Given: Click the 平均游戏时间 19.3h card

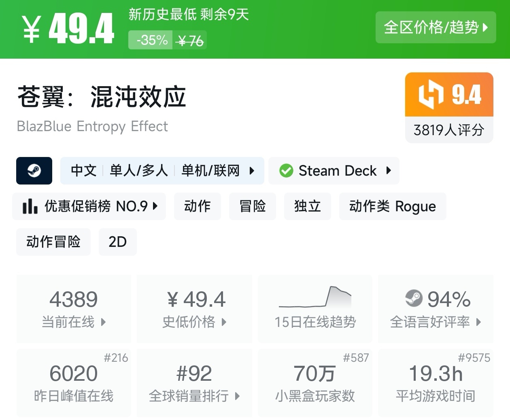Looking at the screenshot, I should 436,383.
